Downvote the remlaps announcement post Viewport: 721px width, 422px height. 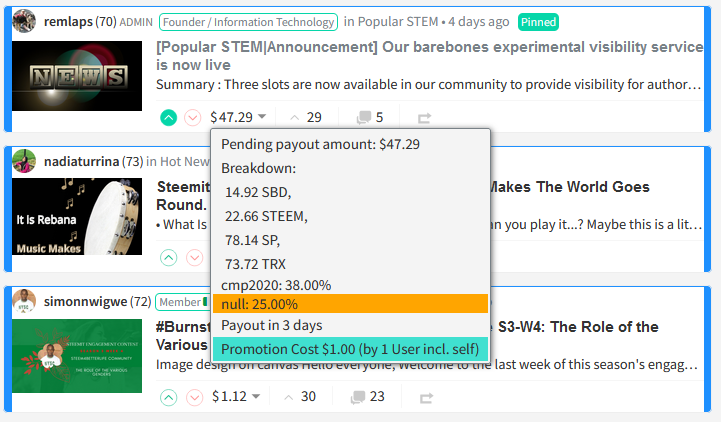(193, 118)
